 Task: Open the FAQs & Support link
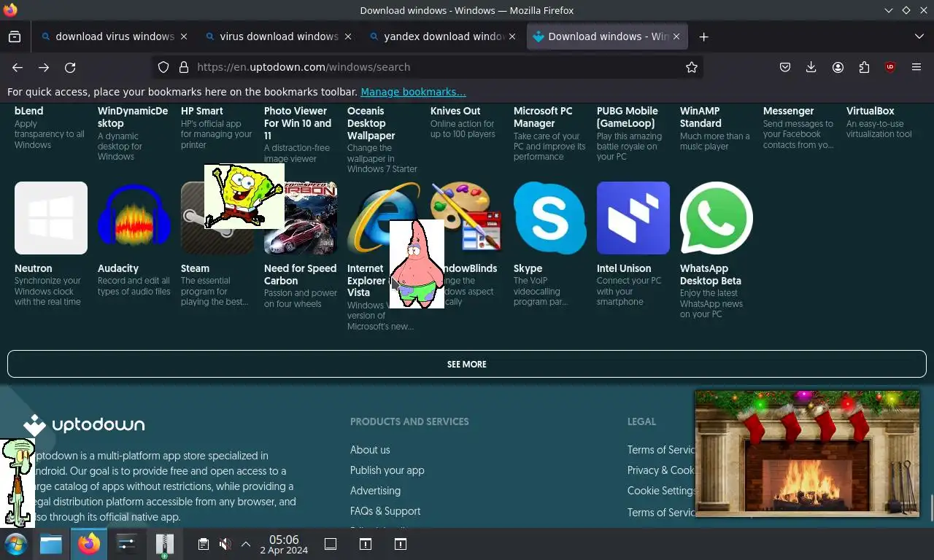coord(385,511)
